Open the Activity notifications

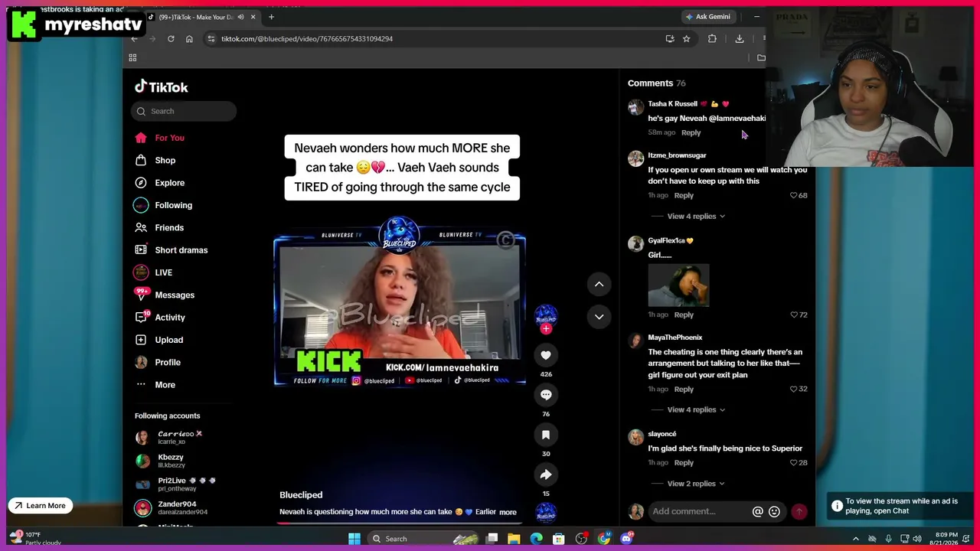(160, 318)
